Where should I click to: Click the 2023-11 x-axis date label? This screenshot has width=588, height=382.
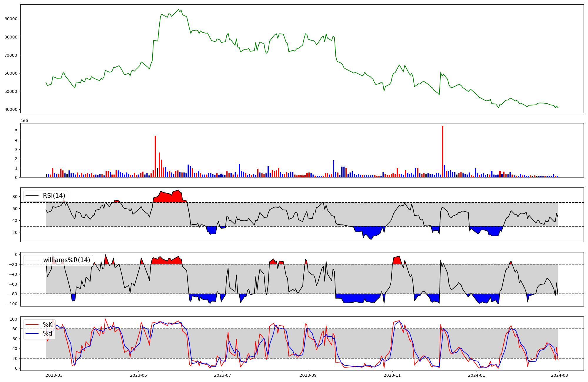(x=392, y=375)
